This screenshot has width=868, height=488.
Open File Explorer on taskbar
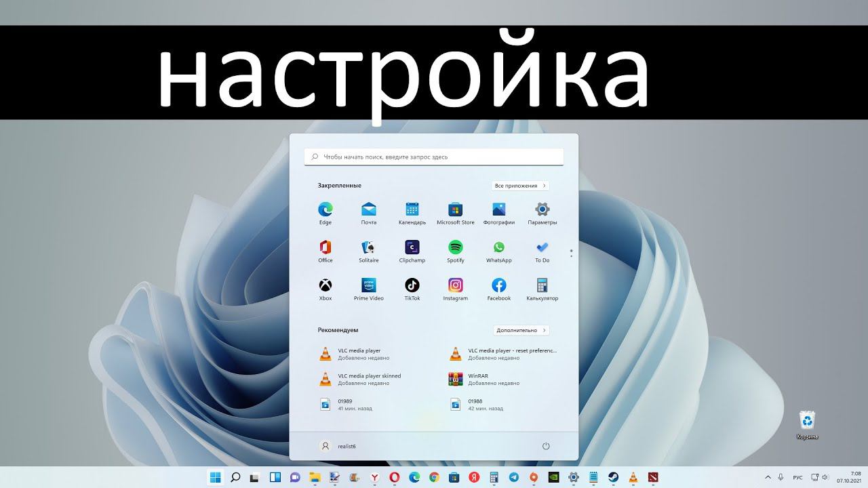[315, 477]
